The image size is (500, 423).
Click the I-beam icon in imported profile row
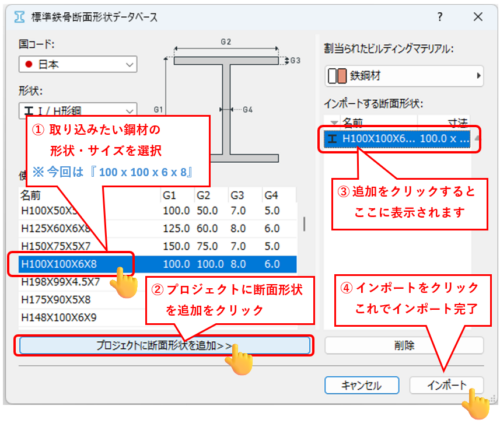[332, 139]
